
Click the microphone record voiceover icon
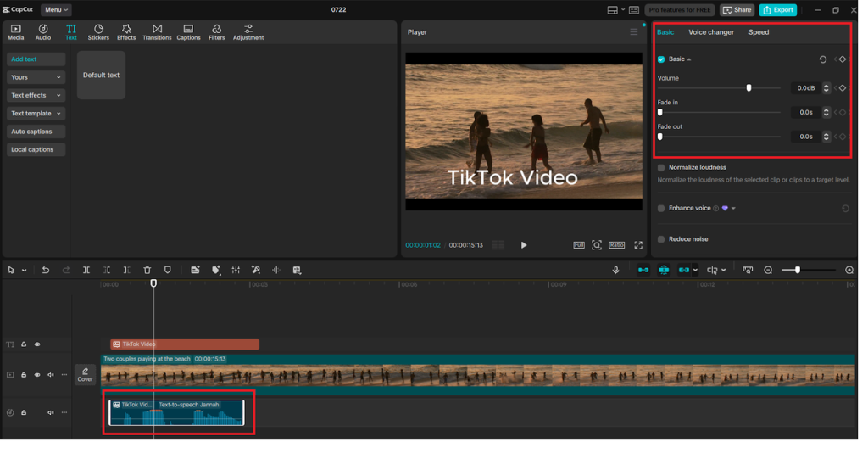click(x=616, y=270)
